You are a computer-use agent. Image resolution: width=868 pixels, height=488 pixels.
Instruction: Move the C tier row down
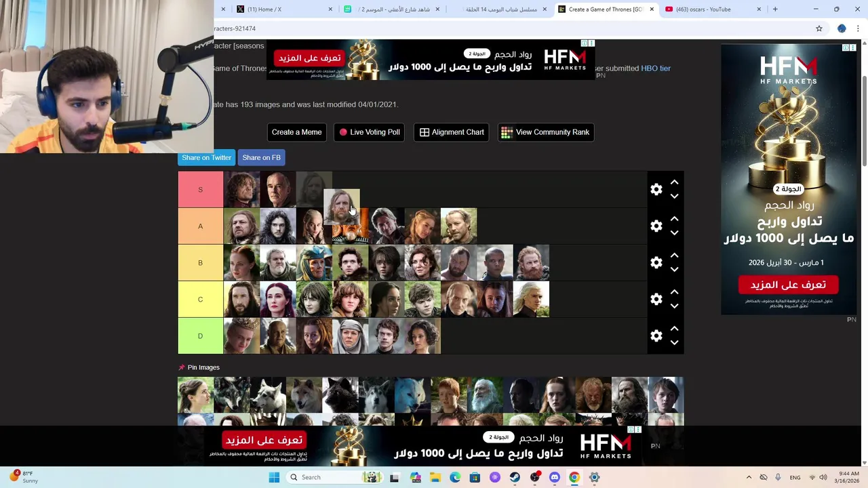(x=674, y=306)
